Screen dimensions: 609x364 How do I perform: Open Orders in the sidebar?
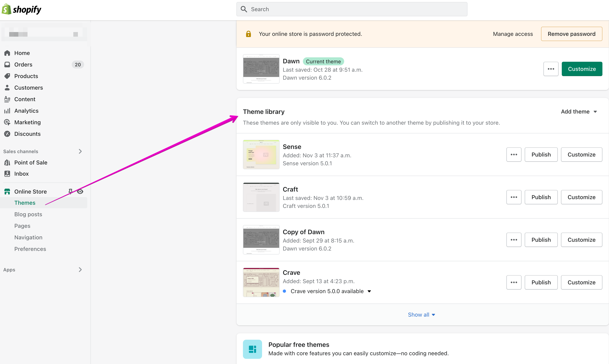click(x=23, y=65)
